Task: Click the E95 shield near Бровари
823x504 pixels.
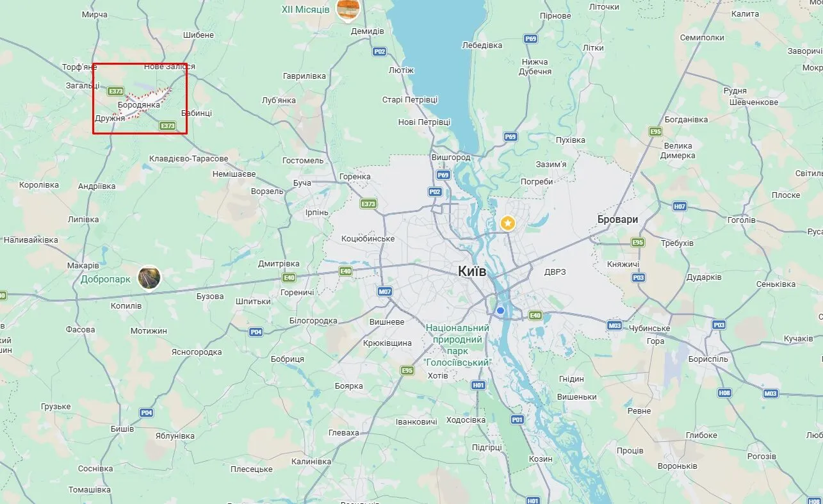Action: (638, 242)
